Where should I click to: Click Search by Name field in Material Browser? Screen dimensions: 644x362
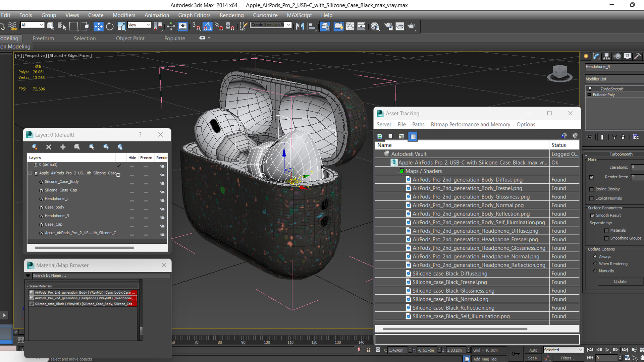pos(101,276)
